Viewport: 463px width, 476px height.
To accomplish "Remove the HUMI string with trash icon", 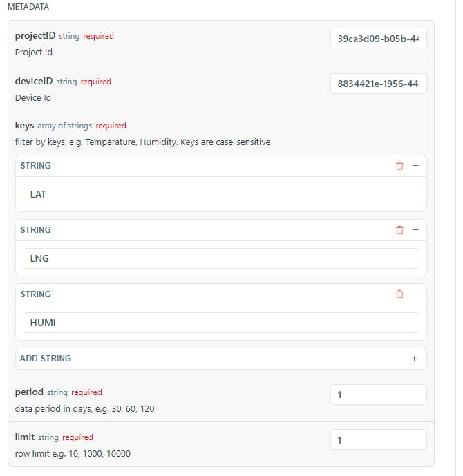I will tap(399, 294).
